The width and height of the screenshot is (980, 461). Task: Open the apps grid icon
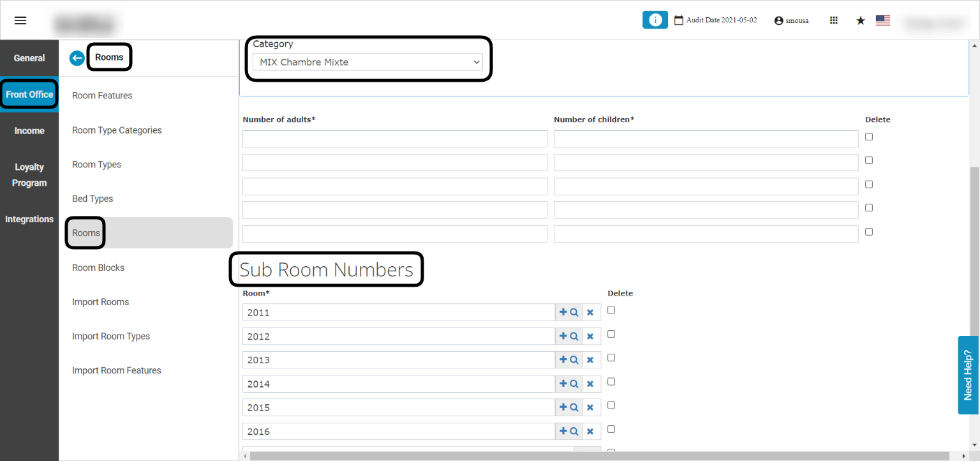pyautogui.click(x=833, y=20)
